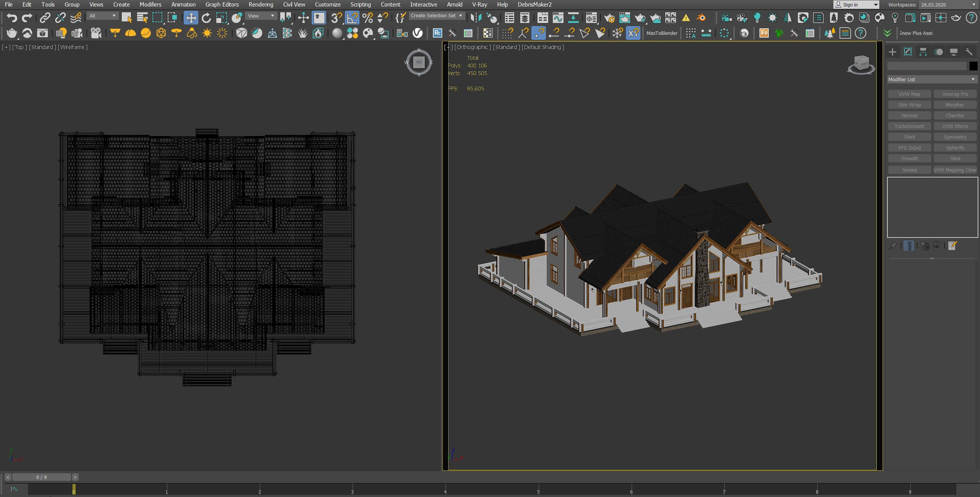
Task: Click the Select by Name icon
Action: (142, 18)
